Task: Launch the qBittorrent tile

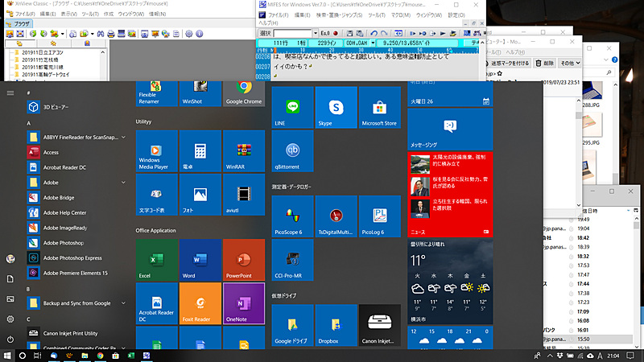Action: pyautogui.click(x=292, y=150)
